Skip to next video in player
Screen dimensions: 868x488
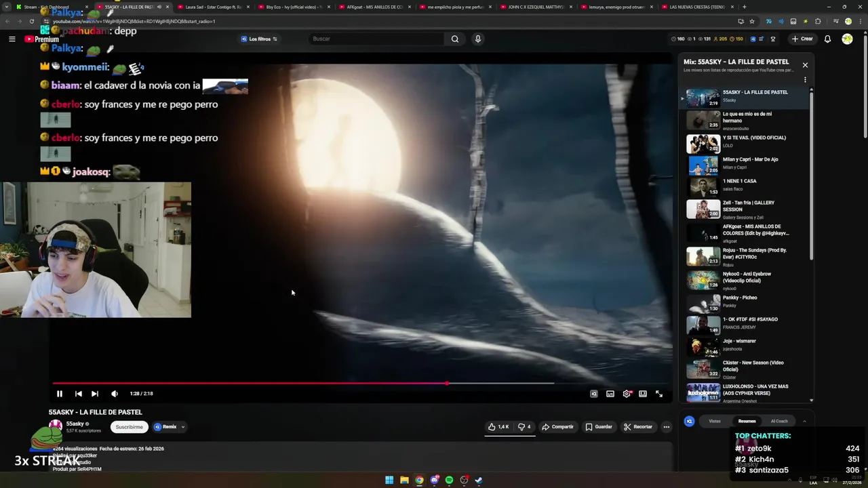(95, 394)
